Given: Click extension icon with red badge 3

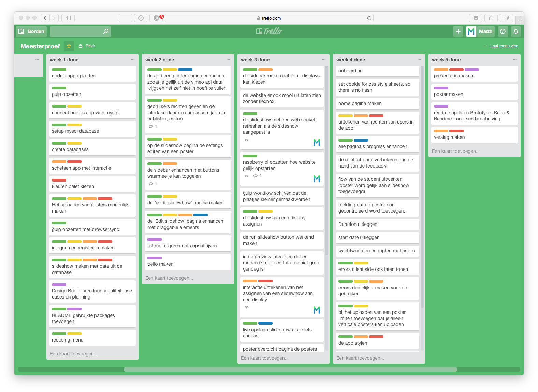Looking at the screenshot, I should pyautogui.click(x=157, y=18).
